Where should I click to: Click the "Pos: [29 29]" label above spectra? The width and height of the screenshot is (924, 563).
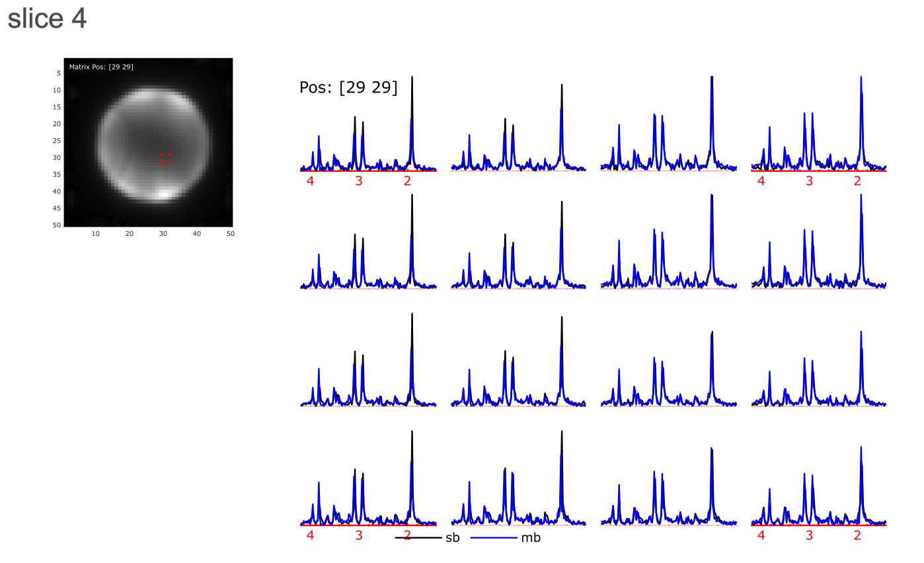point(348,88)
